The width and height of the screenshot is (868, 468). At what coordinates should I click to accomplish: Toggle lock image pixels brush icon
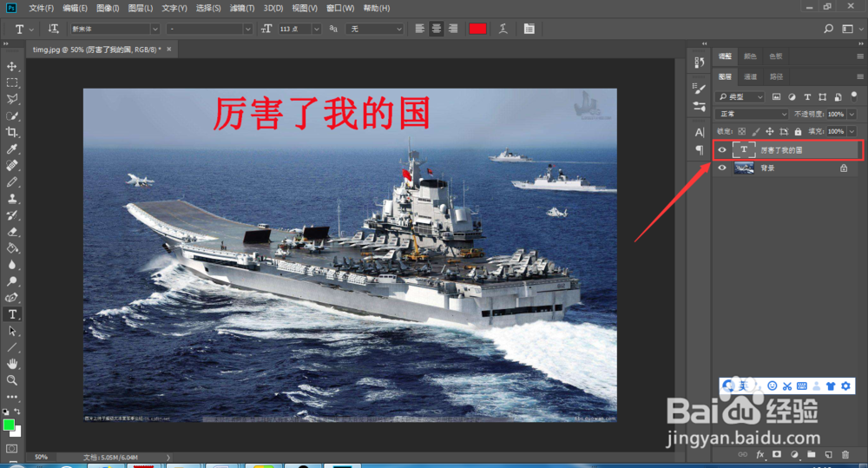(756, 131)
